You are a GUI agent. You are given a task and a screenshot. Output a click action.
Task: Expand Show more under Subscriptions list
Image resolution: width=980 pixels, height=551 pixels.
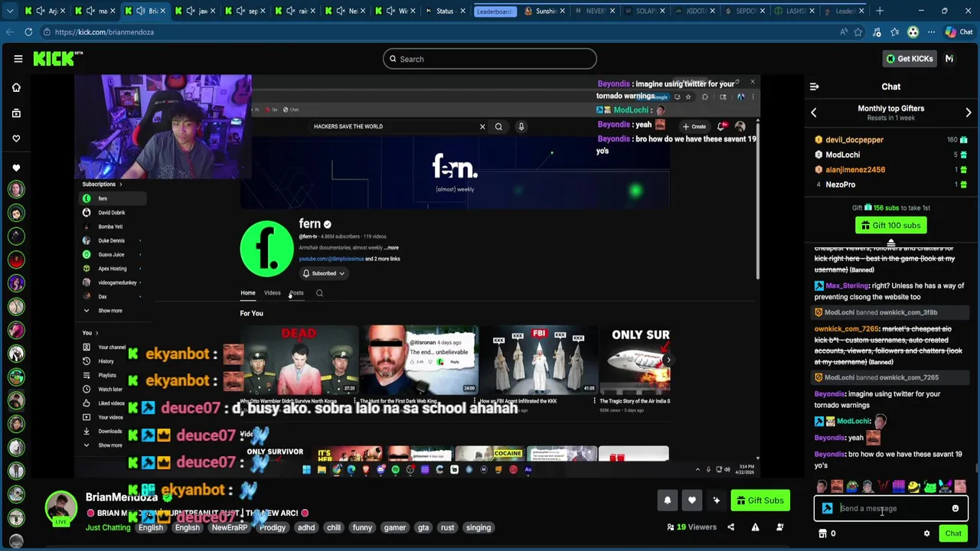pos(109,311)
